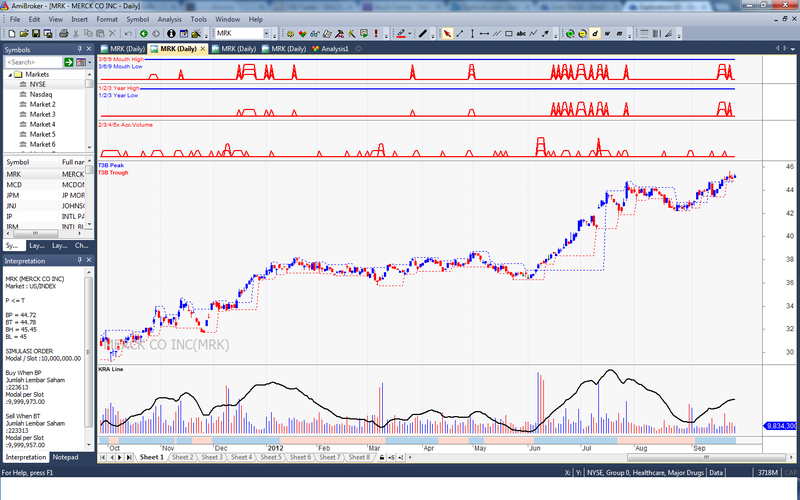
Task: Select NYSE in the Markets tree
Action: (37, 84)
